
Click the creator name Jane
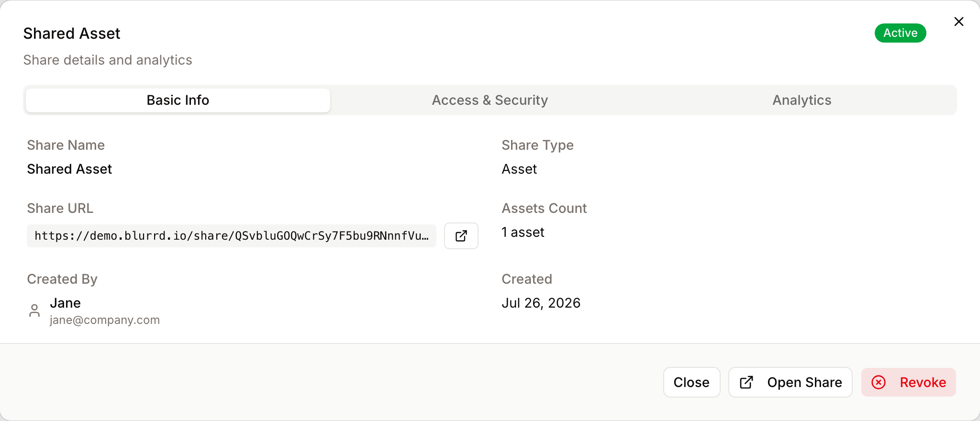(x=65, y=303)
